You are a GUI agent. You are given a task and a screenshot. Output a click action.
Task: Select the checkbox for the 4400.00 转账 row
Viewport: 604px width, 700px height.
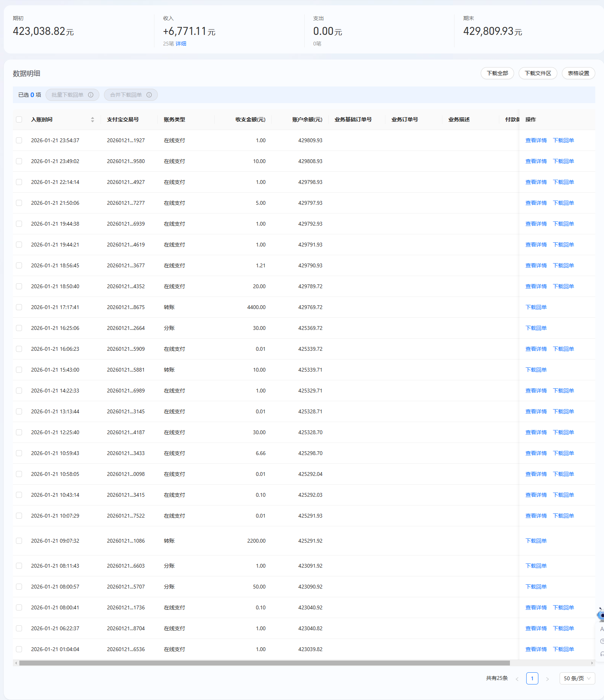(19, 307)
